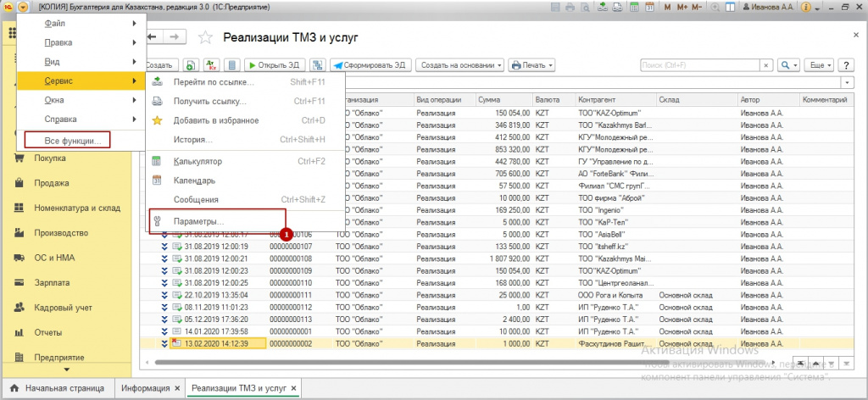Click the ОС и НМА truck icon
Image resolution: width=868 pixels, height=400 pixels.
click(x=19, y=258)
